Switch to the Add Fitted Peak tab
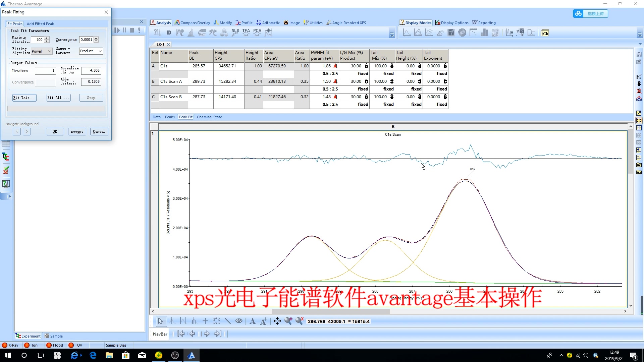 (x=40, y=24)
